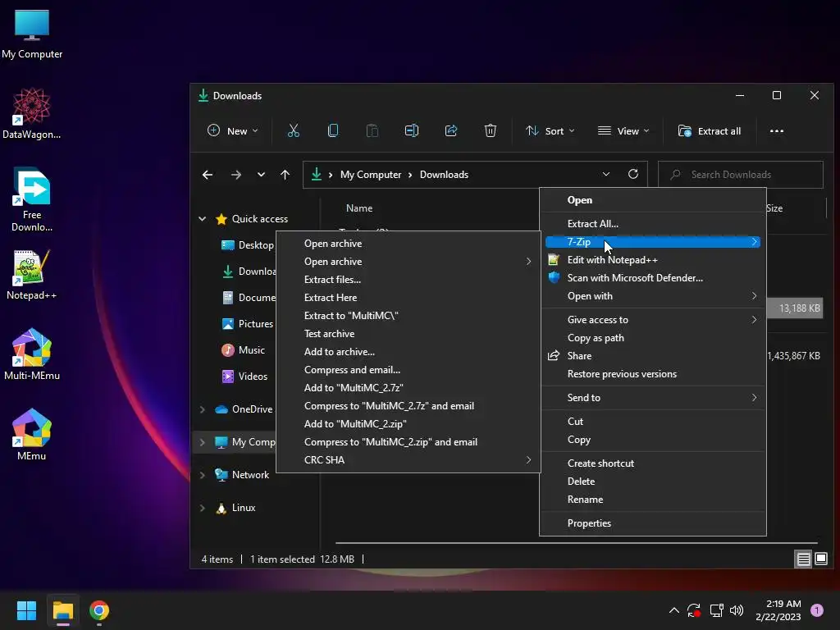Open Pictures in Quick access

(x=248, y=323)
